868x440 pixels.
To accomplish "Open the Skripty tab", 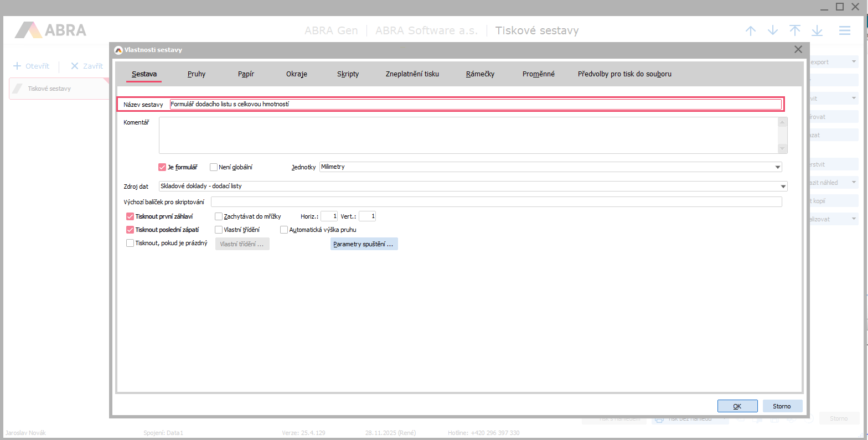I will coord(348,74).
